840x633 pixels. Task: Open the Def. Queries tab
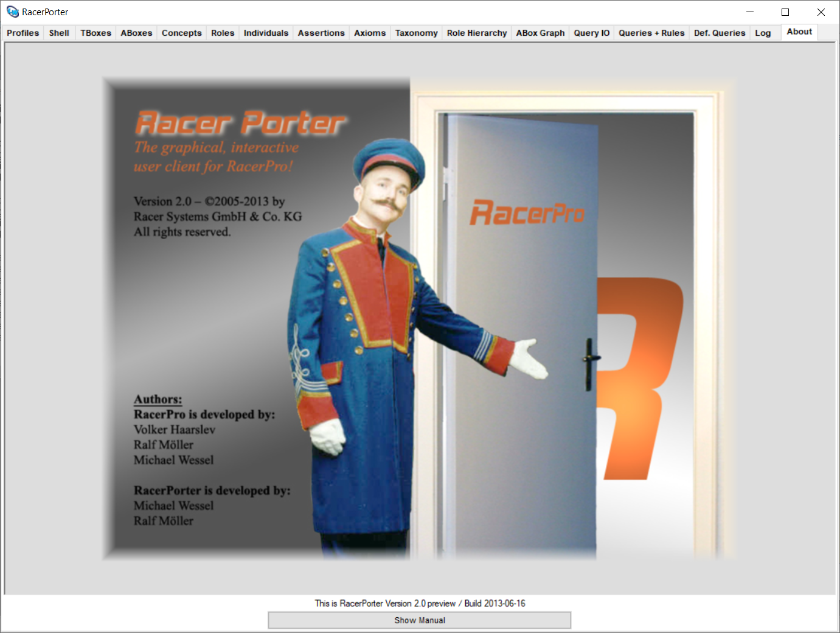pyautogui.click(x=720, y=33)
